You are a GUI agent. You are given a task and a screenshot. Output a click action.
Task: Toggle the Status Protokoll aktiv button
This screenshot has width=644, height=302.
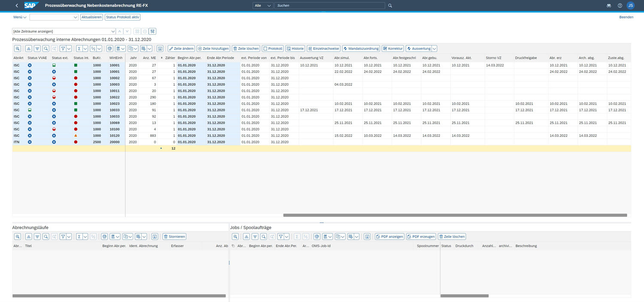(122, 17)
